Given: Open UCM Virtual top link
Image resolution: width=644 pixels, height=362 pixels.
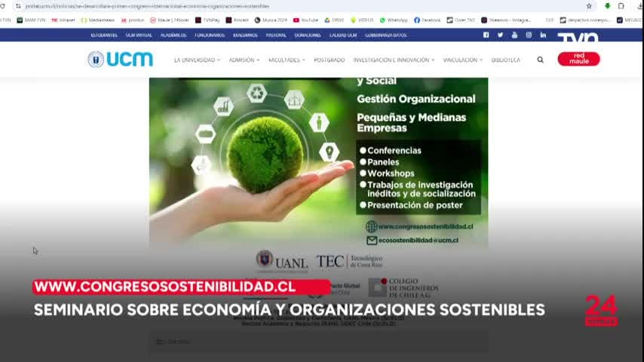Looking at the screenshot, I should point(139,35).
